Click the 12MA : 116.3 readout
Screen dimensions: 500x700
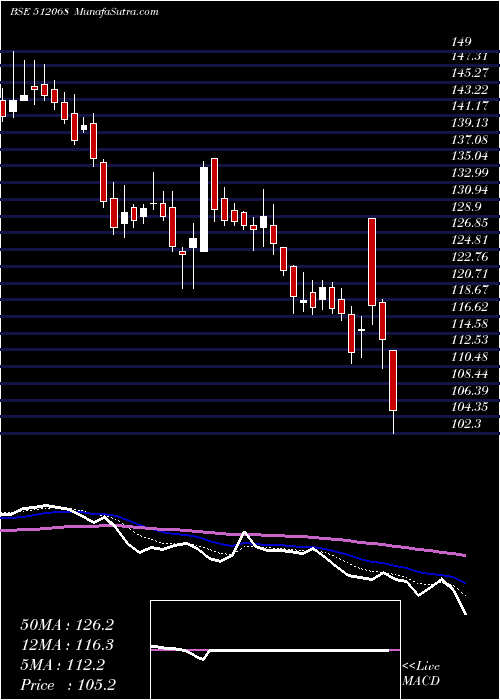tap(67, 645)
